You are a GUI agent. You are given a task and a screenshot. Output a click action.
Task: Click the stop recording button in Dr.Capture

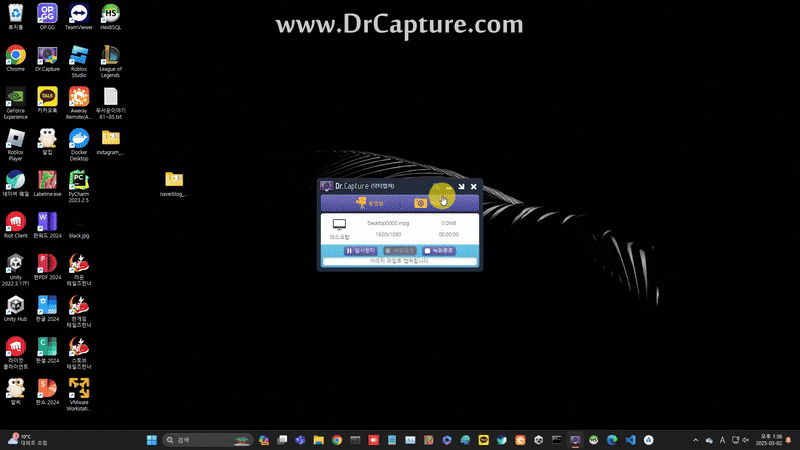click(x=439, y=251)
